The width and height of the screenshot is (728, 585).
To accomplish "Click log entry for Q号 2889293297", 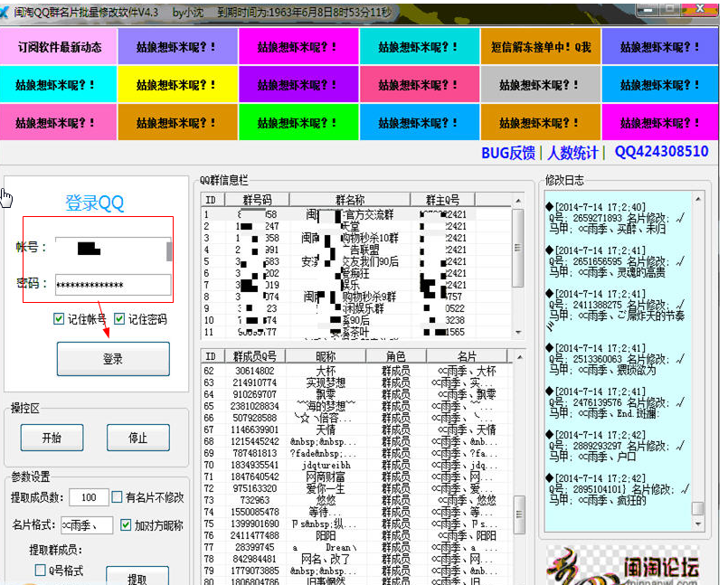I will (x=615, y=446).
